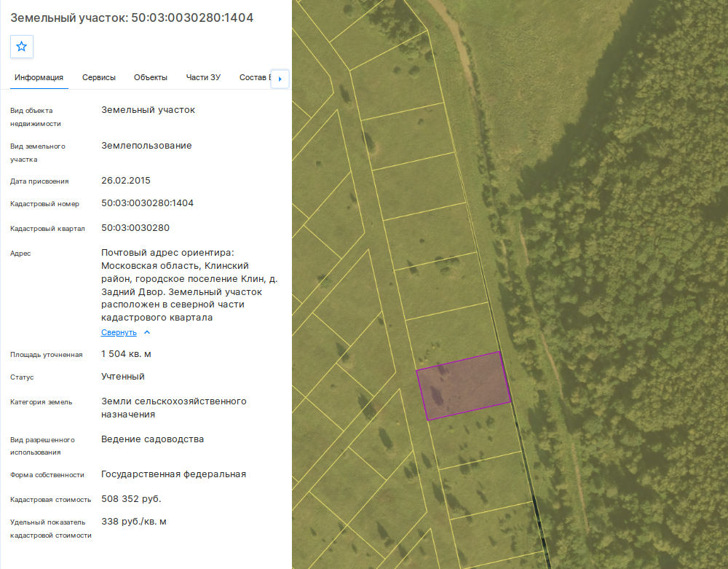This screenshot has height=569, width=728.
Task: Add parcel to favorites with star icon
Action: [21, 47]
